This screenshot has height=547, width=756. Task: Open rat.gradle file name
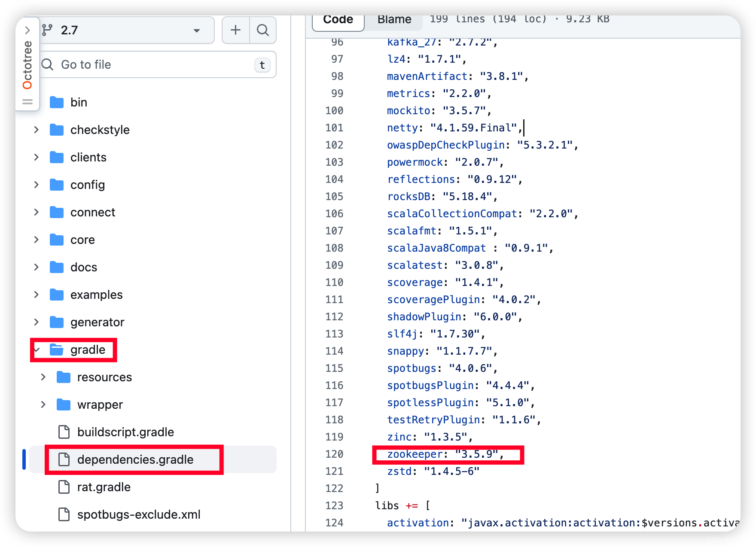104,487
